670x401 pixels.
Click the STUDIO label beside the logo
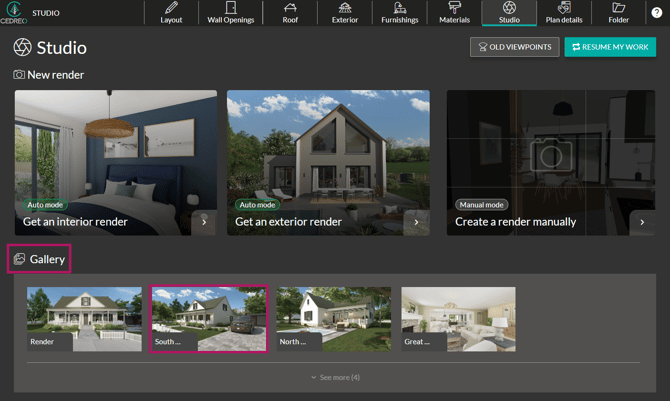coord(46,13)
